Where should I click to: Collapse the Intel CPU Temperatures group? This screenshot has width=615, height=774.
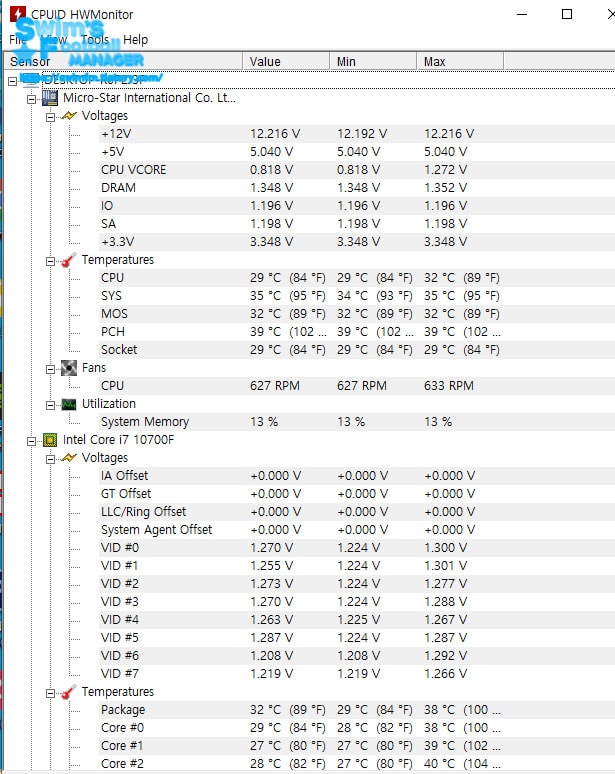(x=50, y=694)
